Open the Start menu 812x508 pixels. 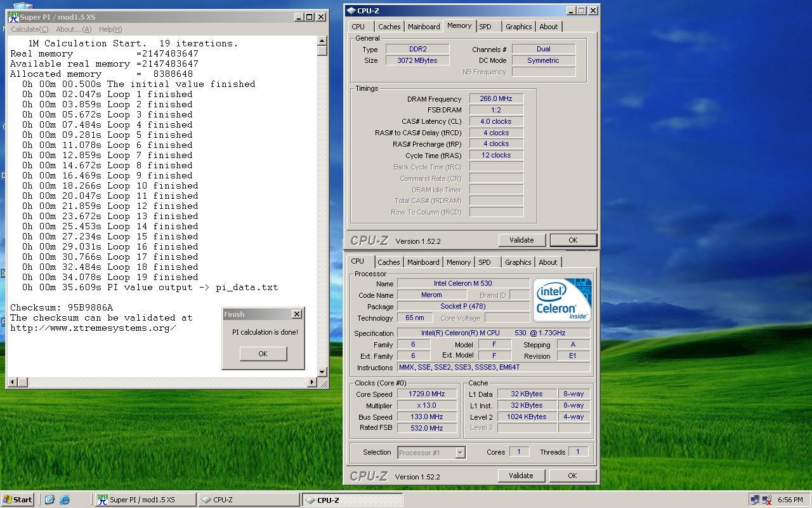click(17, 500)
